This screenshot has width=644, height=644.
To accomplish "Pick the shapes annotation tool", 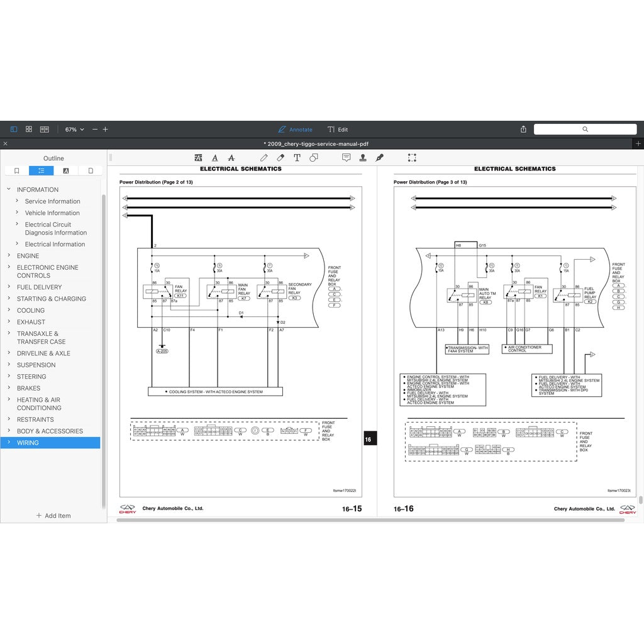I will point(314,158).
